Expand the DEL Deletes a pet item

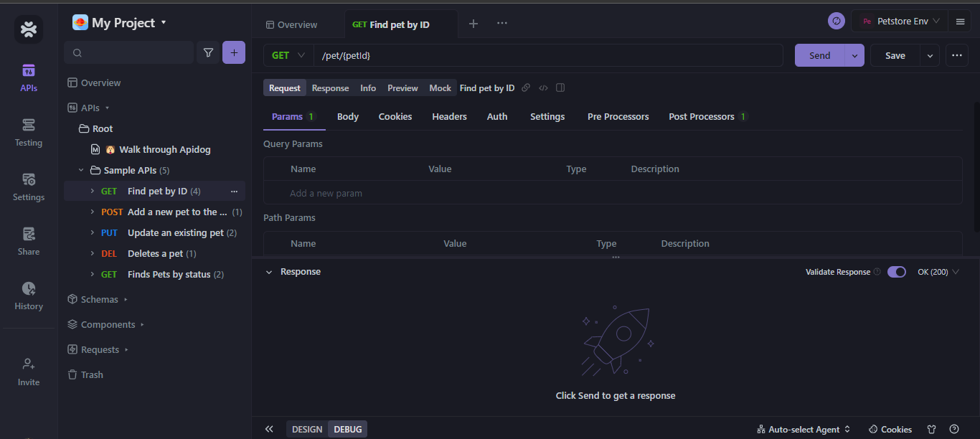(92, 254)
